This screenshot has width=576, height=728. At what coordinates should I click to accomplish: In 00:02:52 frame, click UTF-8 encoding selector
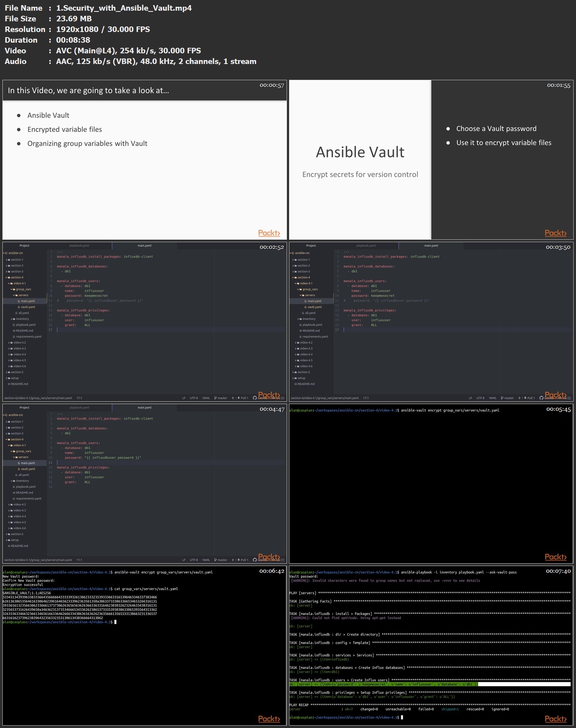tap(194, 398)
